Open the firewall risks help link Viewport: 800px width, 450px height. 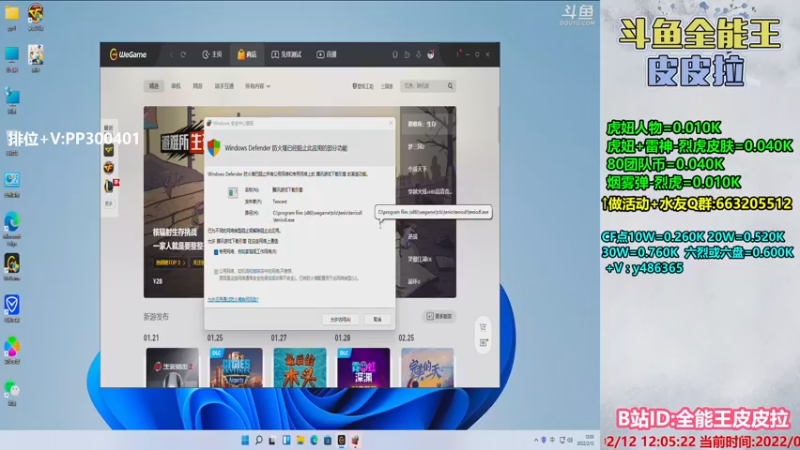point(233,299)
